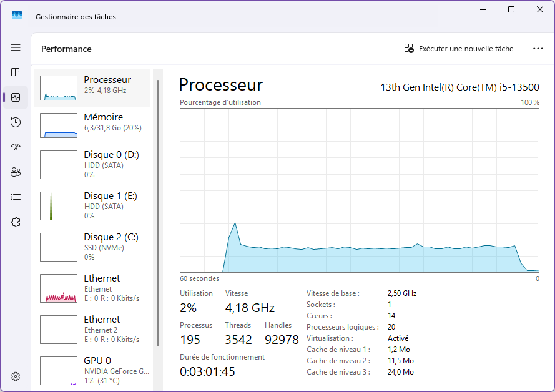Image resolution: width=555 pixels, height=392 pixels.
Task: Select Disque 1 (E:) item
Action: pos(92,205)
